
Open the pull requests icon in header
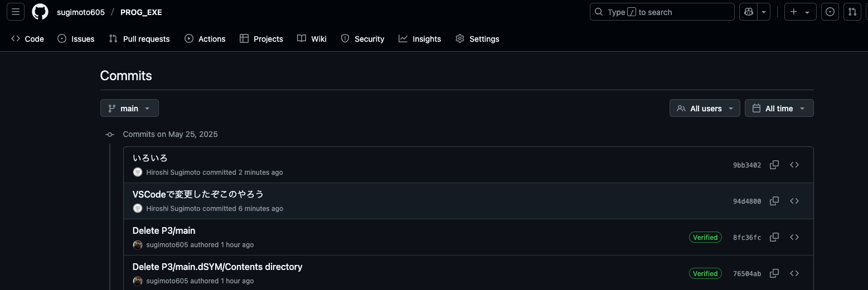852,12
